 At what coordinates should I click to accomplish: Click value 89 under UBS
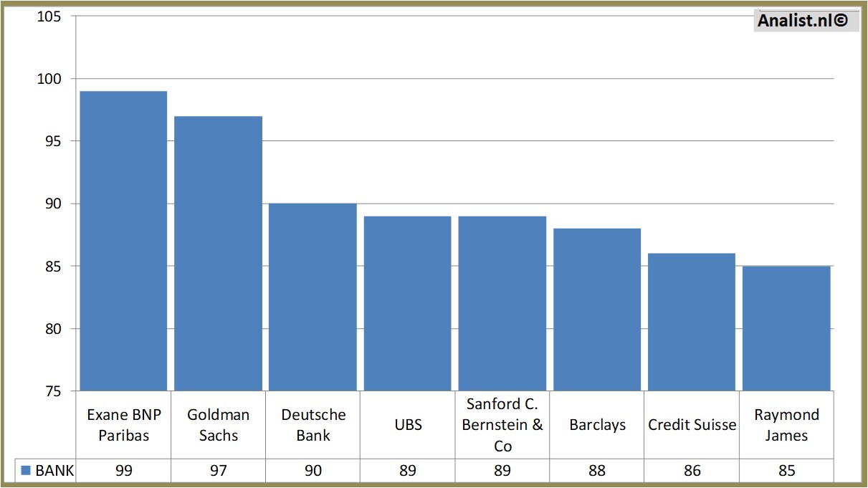point(407,471)
